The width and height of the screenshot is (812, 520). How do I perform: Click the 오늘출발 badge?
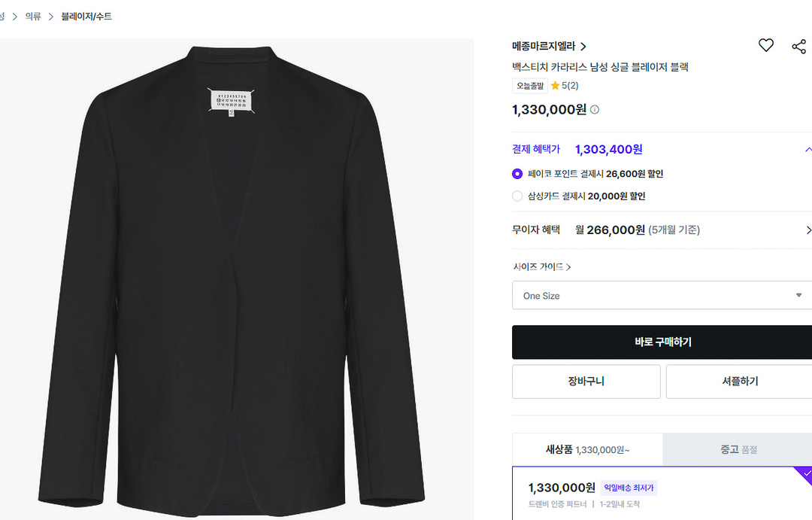(529, 86)
